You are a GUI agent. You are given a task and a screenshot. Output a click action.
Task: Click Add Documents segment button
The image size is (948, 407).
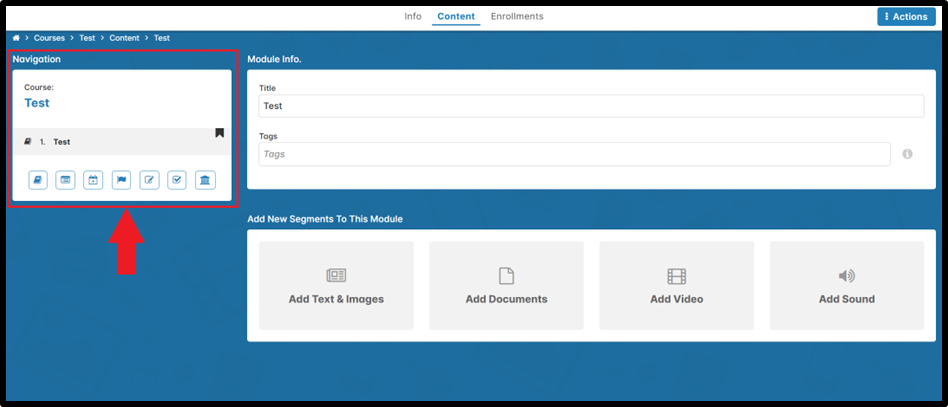pyautogui.click(x=506, y=285)
